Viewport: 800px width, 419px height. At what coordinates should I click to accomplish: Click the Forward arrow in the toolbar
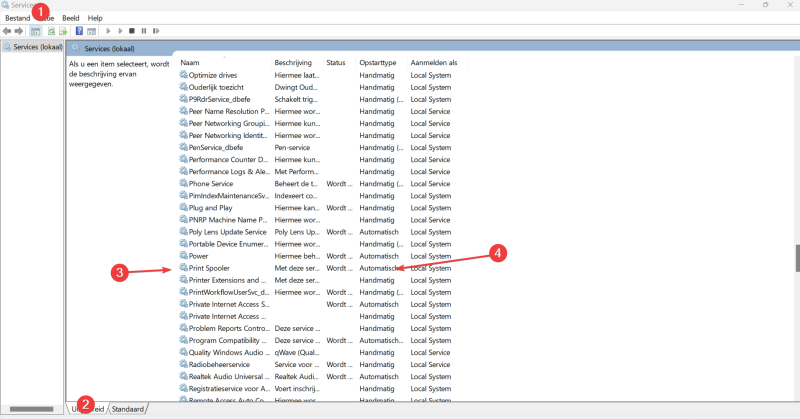tap(19, 31)
